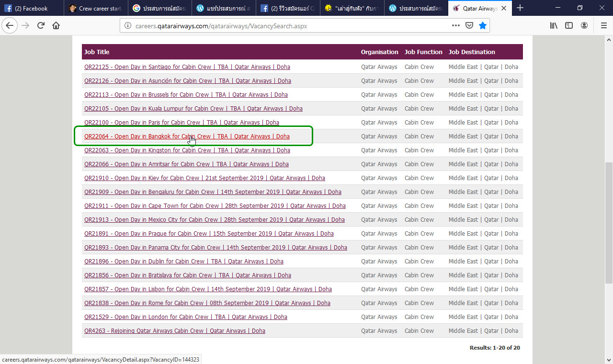
Task: Click the Organisation column header
Action: [x=379, y=52]
